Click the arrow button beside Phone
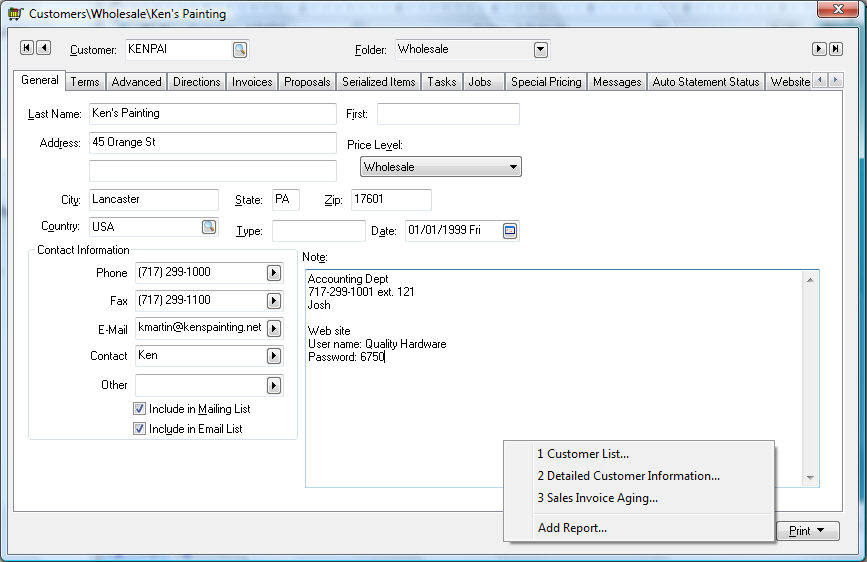 pyautogui.click(x=274, y=273)
